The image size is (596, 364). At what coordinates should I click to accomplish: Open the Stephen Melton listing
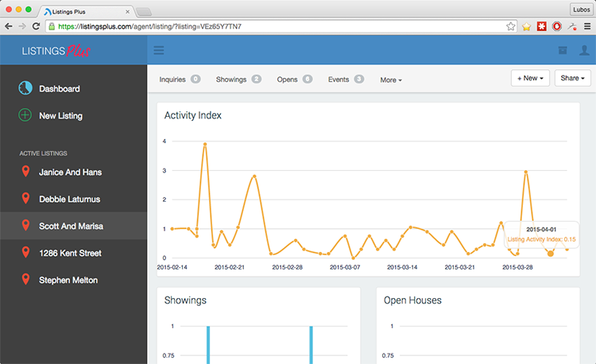pyautogui.click(x=68, y=280)
